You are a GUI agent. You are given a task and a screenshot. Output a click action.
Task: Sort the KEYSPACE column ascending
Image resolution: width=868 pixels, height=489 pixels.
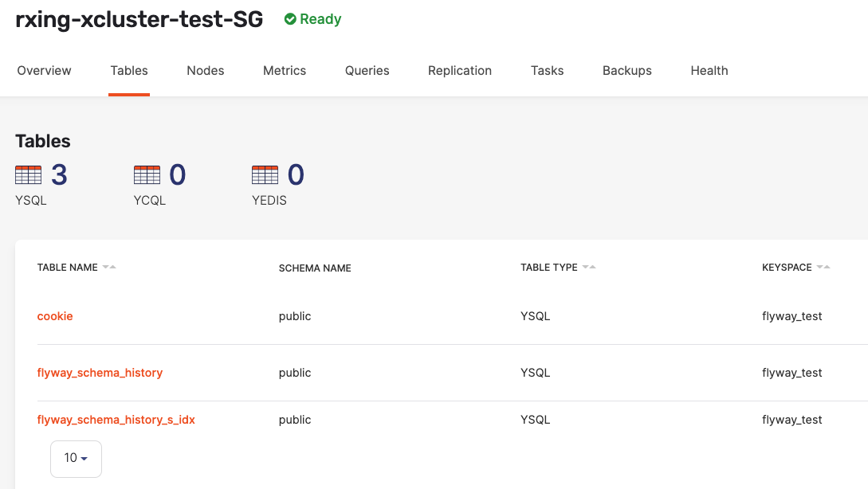[828, 266]
